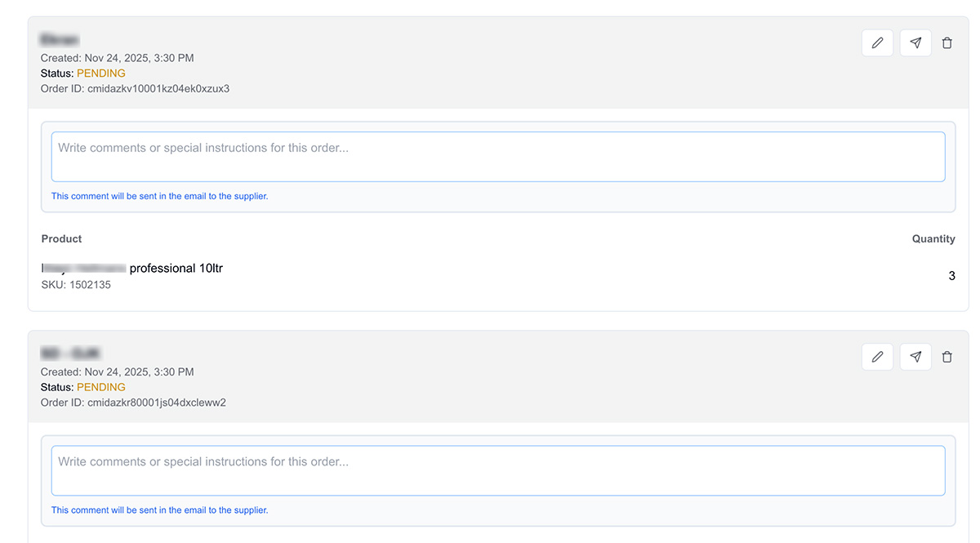Click the edit pencil icon for order cmidazkv10001kz04ek0xzux3
This screenshot has width=980, height=543.
click(x=877, y=43)
